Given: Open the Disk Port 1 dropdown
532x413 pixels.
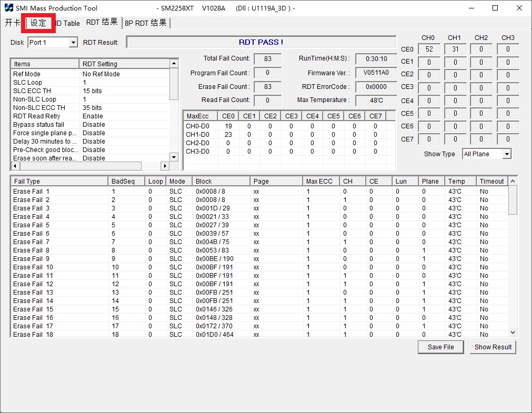Looking at the screenshot, I should [73, 43].
